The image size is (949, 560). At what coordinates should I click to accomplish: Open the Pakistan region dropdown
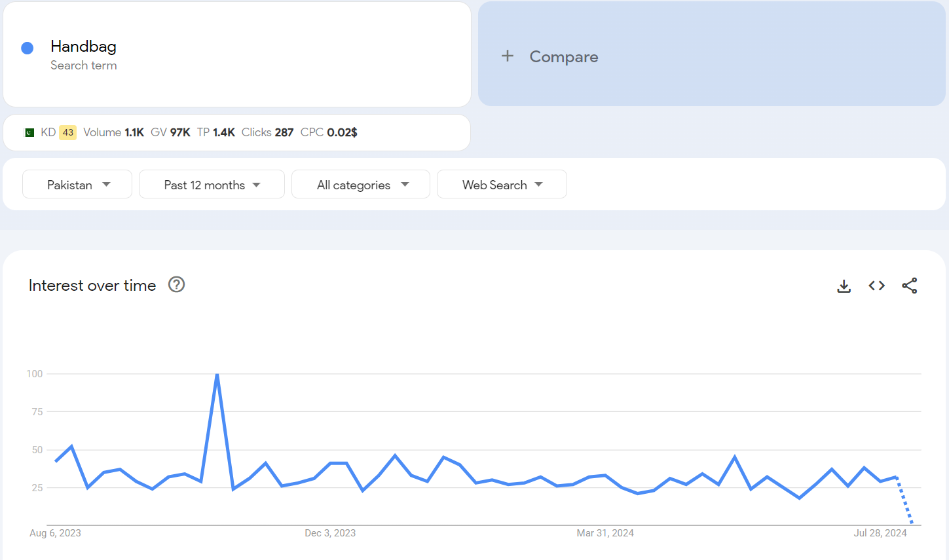pos(77,185)
